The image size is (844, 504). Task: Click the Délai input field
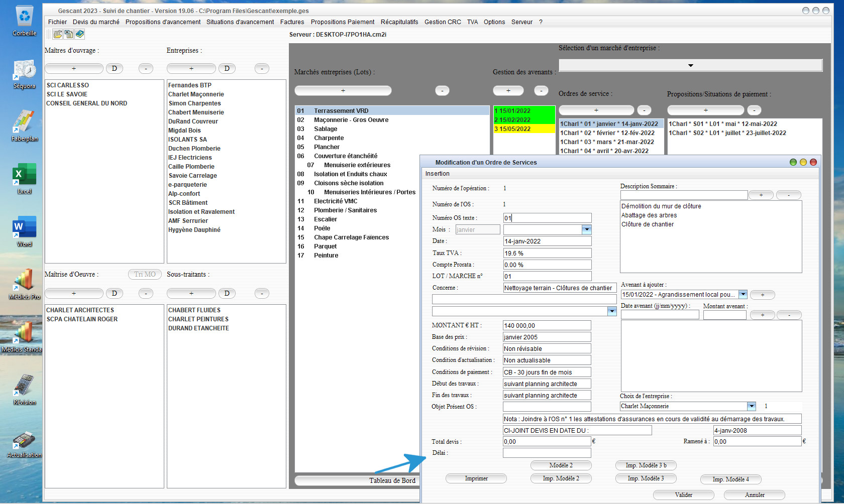(x=547, y=453)
